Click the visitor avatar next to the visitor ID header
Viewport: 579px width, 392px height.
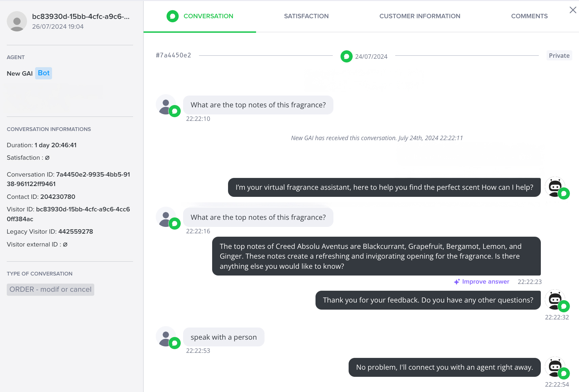pyautogui.click(x=17, y=21)
